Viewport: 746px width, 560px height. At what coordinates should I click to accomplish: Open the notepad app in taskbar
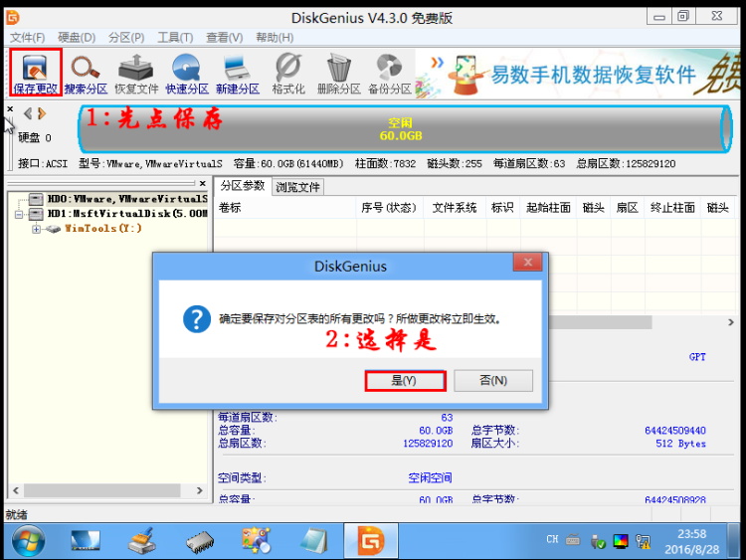(x=313, y=541)
